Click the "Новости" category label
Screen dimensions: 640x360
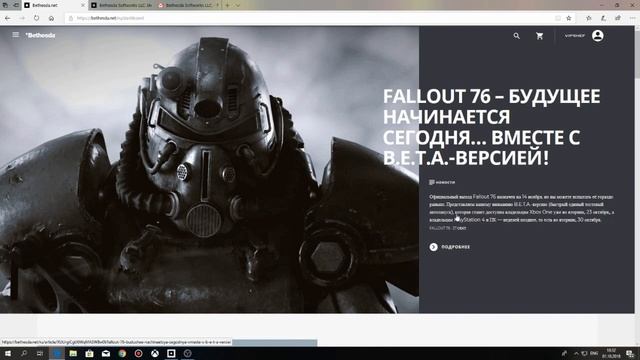coord(442,182)
